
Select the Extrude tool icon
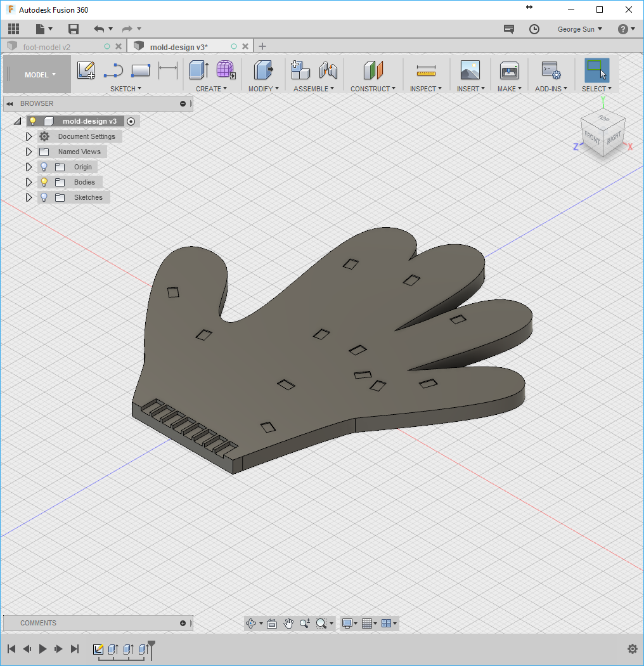tap(198, 70)
